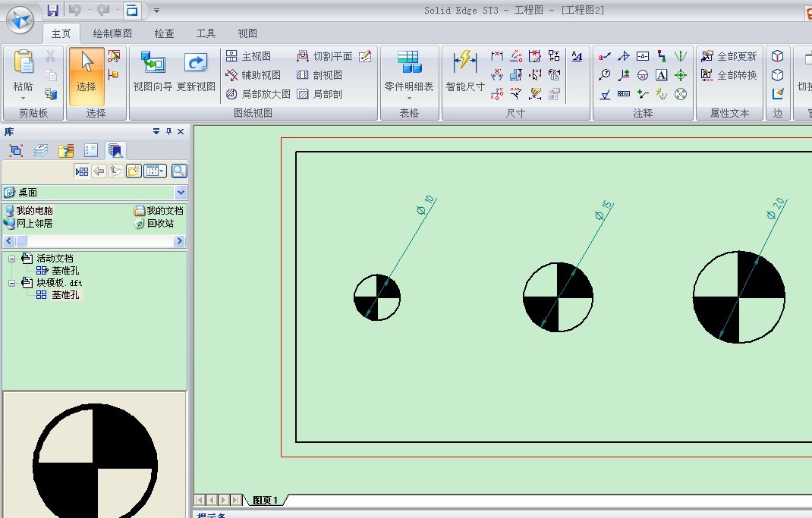This screenshot has width=812, height=518.
Task: Activate the 选择 select tool
Action: click(x=87, y=77)
